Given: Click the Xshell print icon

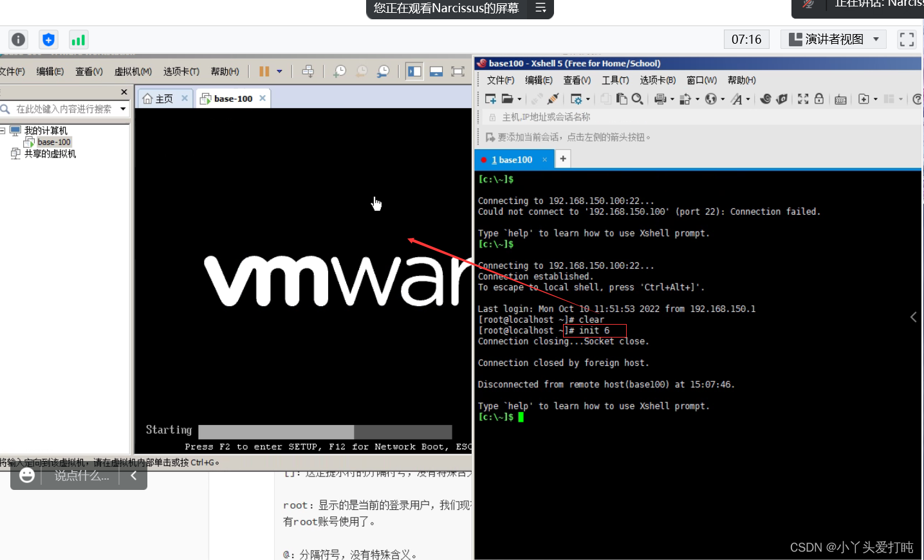Looking at the screenshot, I should pyautogui.click(x=660, y=99).
